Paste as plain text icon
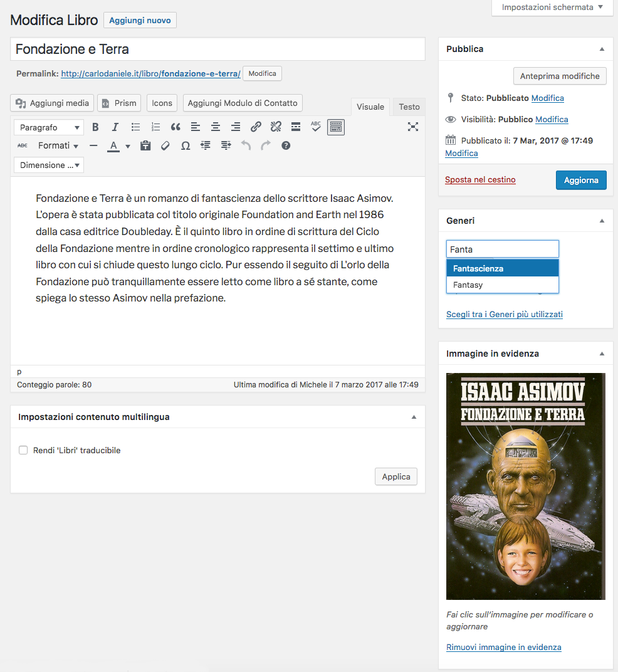618x672 pixels. pos(145,146)
